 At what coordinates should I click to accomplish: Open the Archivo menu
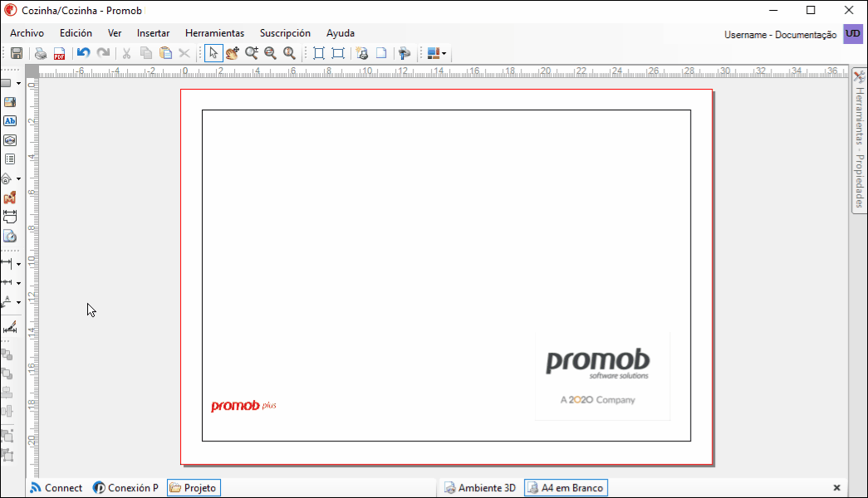click(x=27, y=33)
